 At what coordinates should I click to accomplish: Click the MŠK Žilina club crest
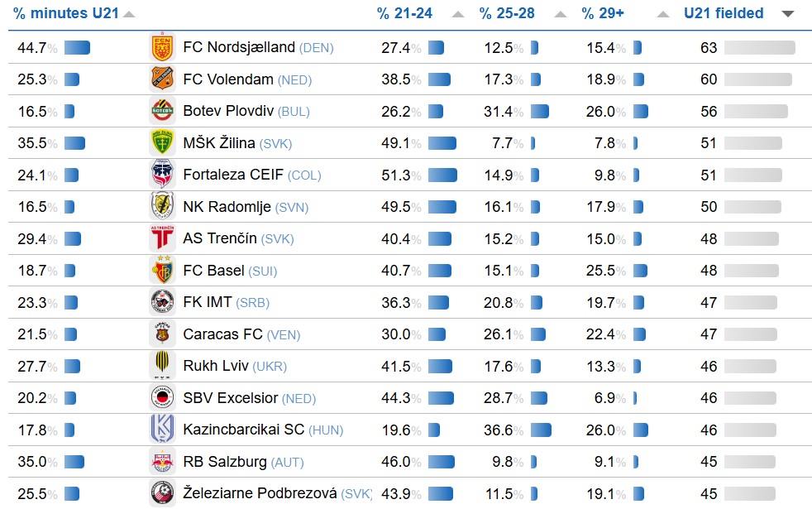pos(162,143)
